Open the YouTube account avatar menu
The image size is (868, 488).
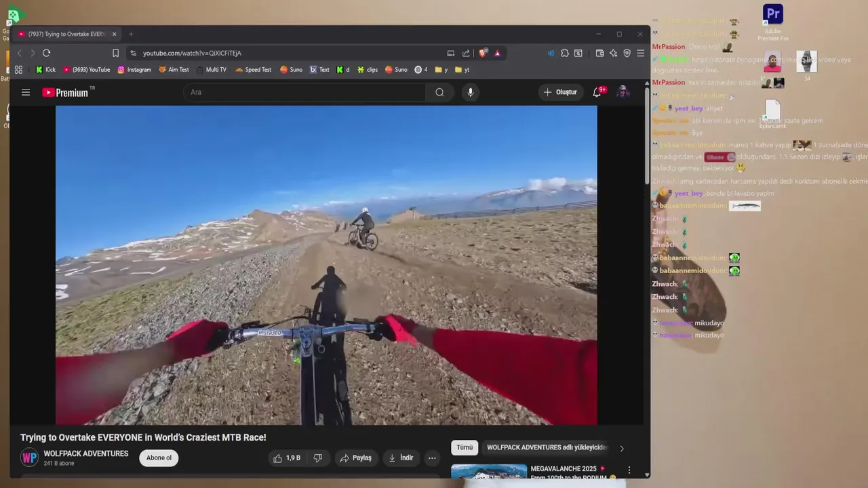click(623, 92)
